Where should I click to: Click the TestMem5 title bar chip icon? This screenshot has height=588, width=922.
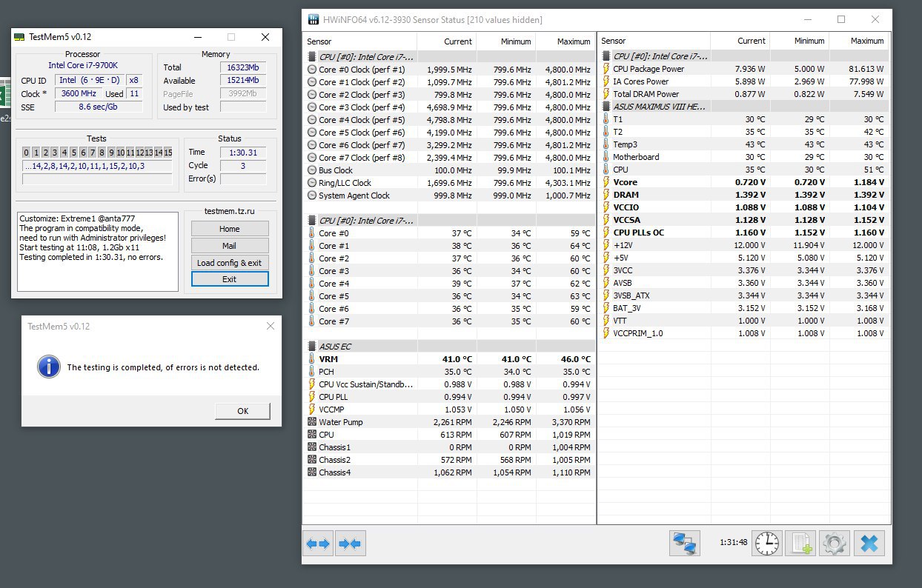20,37
